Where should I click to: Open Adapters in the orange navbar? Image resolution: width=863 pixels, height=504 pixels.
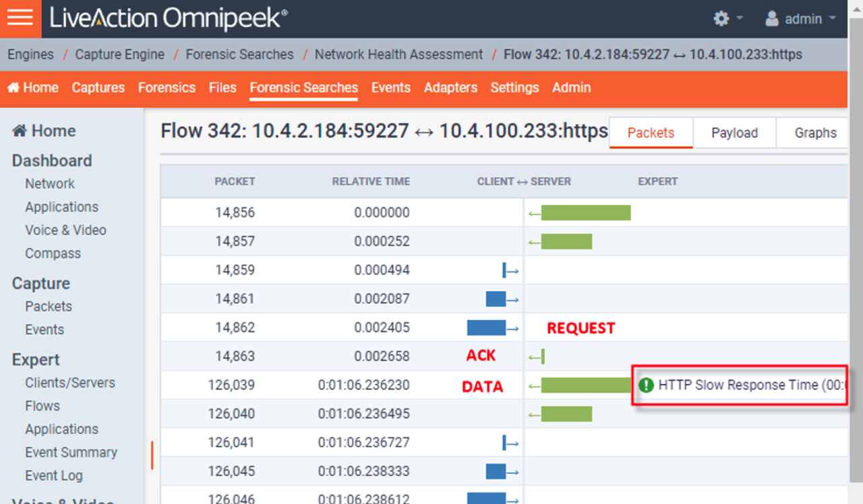click(x=450, y=88)
